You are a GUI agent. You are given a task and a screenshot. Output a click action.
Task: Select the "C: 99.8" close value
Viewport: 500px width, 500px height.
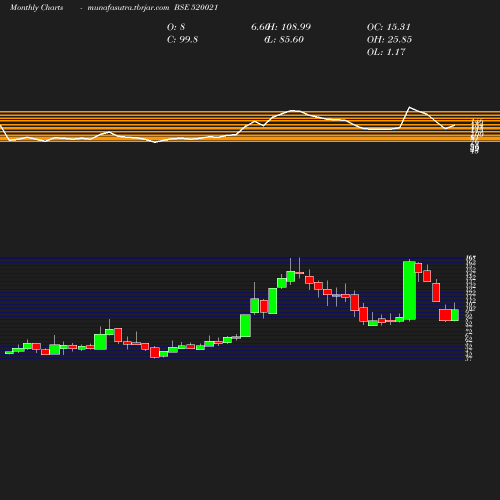pos(182,40)
